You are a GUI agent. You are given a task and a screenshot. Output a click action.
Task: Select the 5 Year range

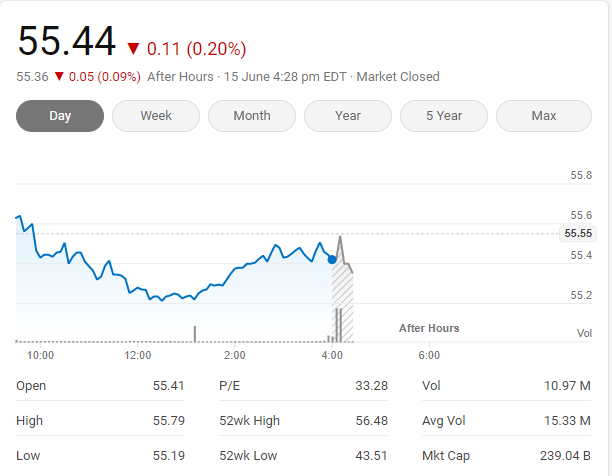[444, 116]
